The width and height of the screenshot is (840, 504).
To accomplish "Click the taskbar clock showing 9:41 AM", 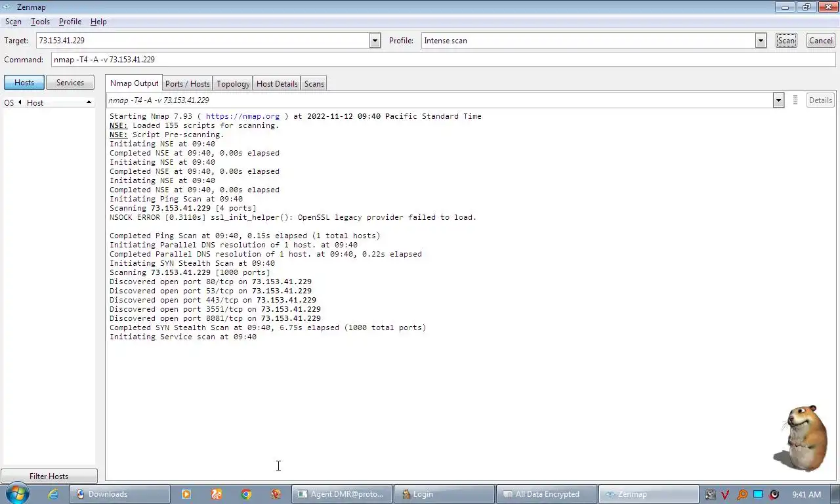I will point(807,494).
